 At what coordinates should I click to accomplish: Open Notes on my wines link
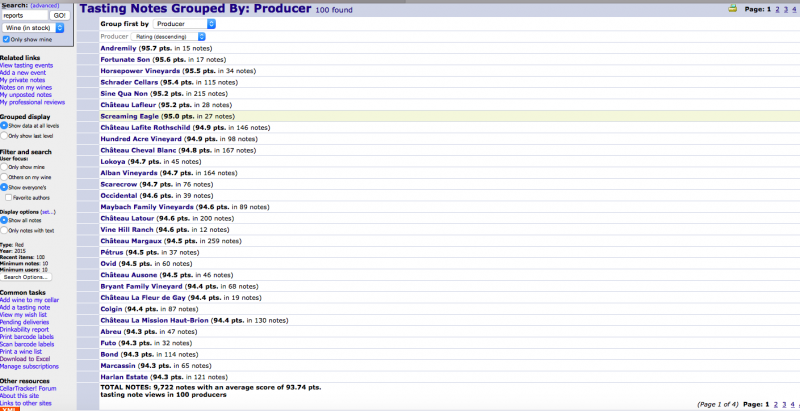[x=26, y=88]
